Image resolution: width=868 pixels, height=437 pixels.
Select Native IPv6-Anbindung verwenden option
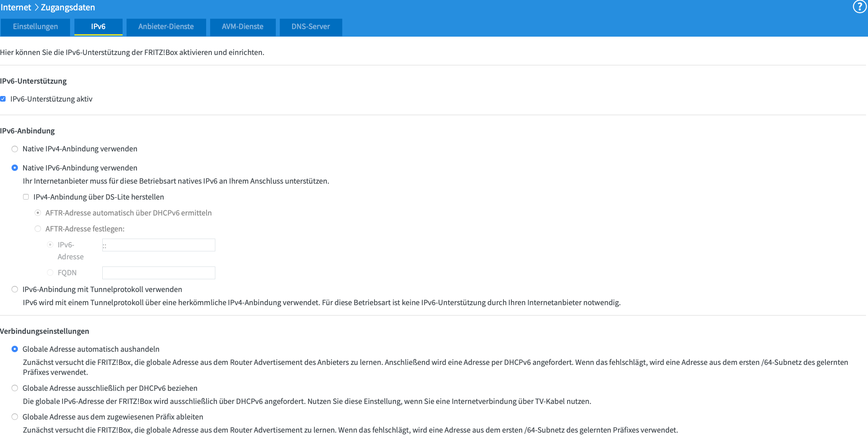15,168
